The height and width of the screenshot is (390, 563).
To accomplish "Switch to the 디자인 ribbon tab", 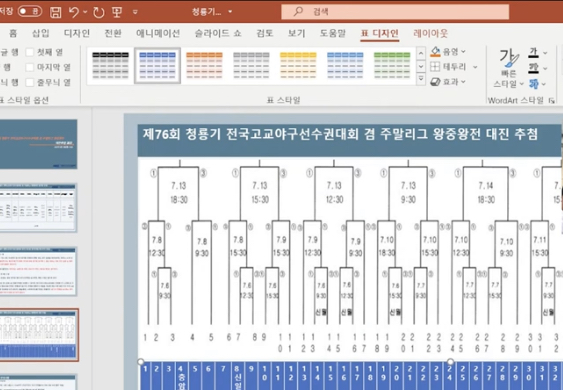I will coord(76,33).
